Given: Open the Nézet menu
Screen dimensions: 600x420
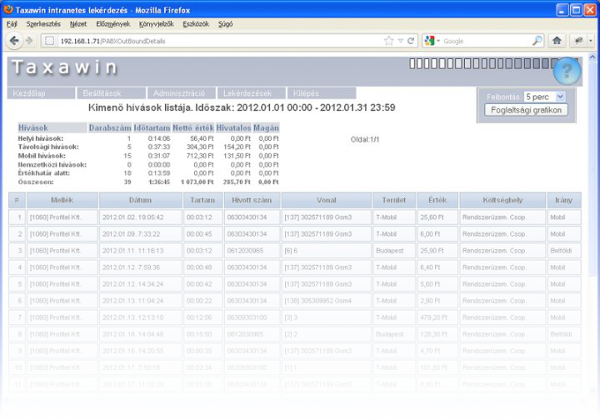Looking at the screenshot, I should [x=78, y=24].
